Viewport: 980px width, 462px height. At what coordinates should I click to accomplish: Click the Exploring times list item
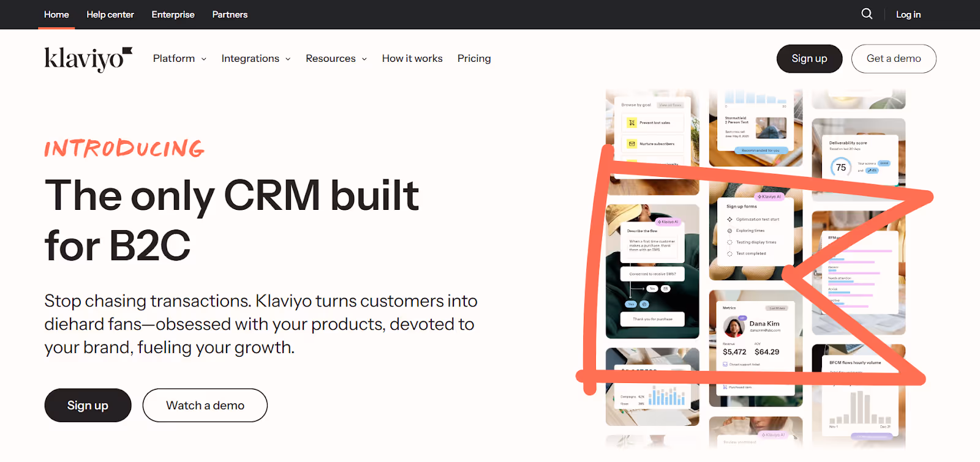tap(746, 231)
